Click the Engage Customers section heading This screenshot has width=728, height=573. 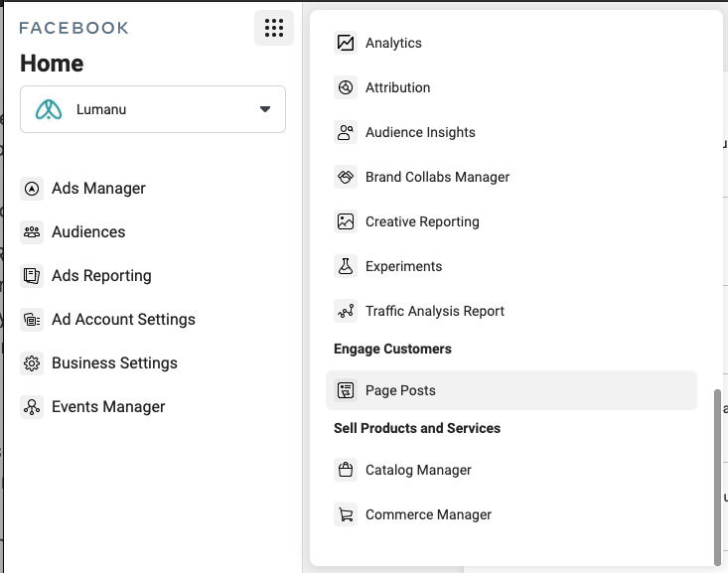[392, 349]
